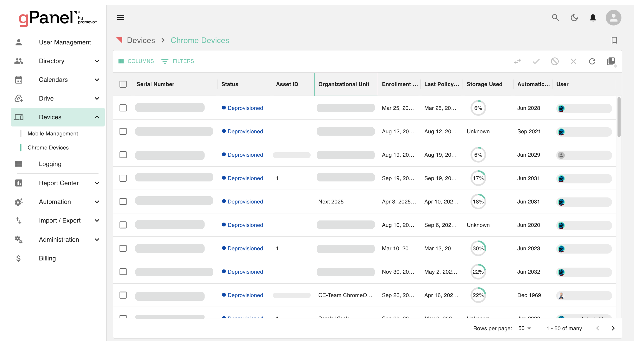Expand the Directory menu chevron
644x346 pixels.
coord(97,61)
